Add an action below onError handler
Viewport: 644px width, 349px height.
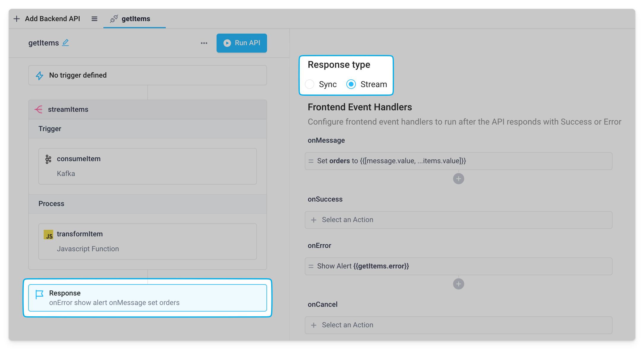point(458,284)
